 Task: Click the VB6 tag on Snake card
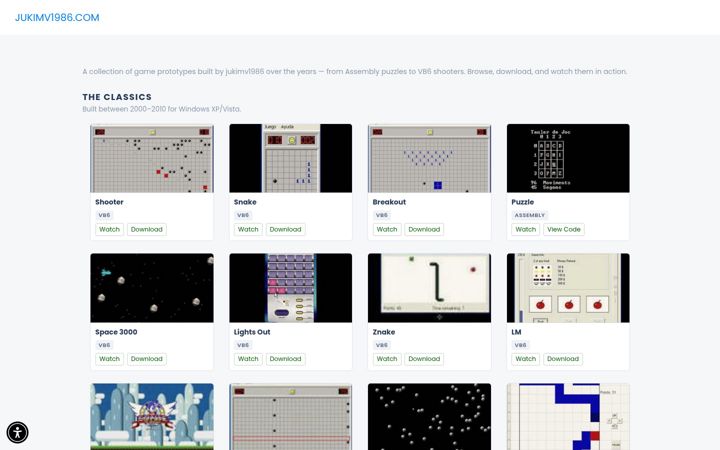click(243, 215)
